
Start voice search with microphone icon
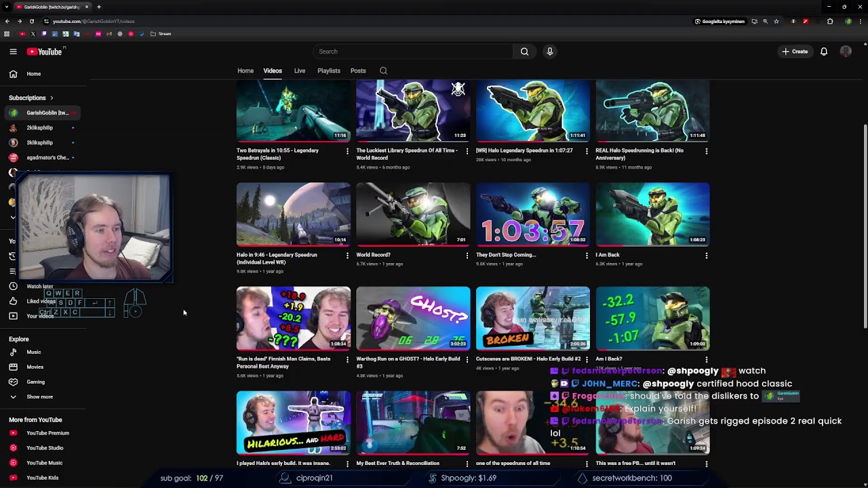[550, 52]
